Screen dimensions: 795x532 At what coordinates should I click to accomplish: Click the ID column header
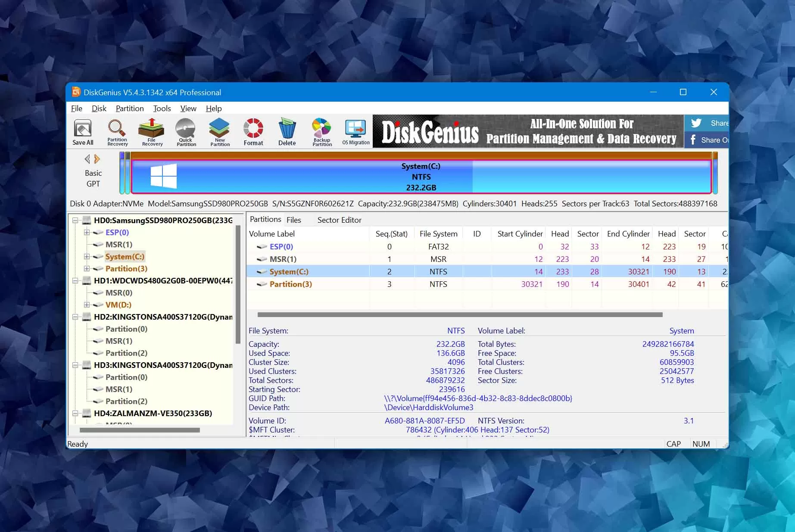pyautogui.click(x=477, y=234)
